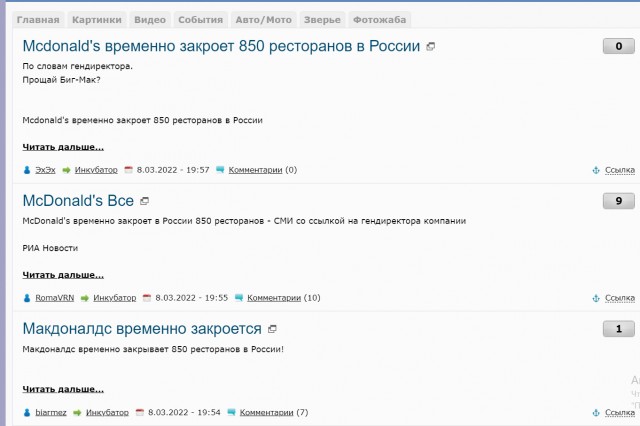The image size is (640, 426).
Task: Click the date text '8.03.2022 - 19:57'
Action: point(173,170)
